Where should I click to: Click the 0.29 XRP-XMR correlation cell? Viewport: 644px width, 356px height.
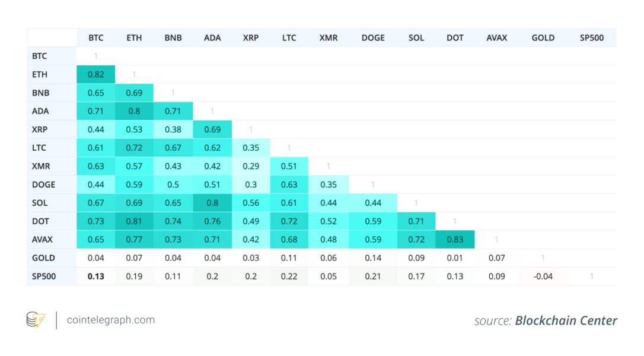(251, 166)
